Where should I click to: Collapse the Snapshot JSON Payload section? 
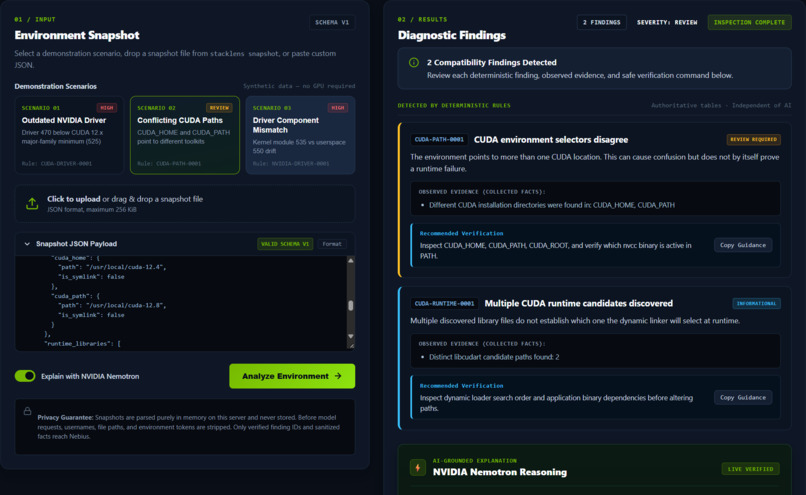tap(27, 244)
